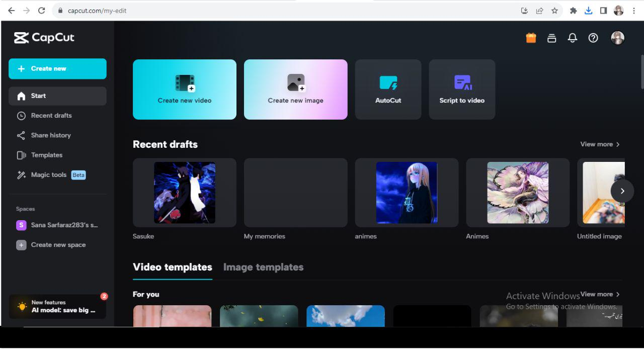This screenshot has width=644, height=362.
Task: Click the Beta badge next to Magic tools
Action: 78,175
